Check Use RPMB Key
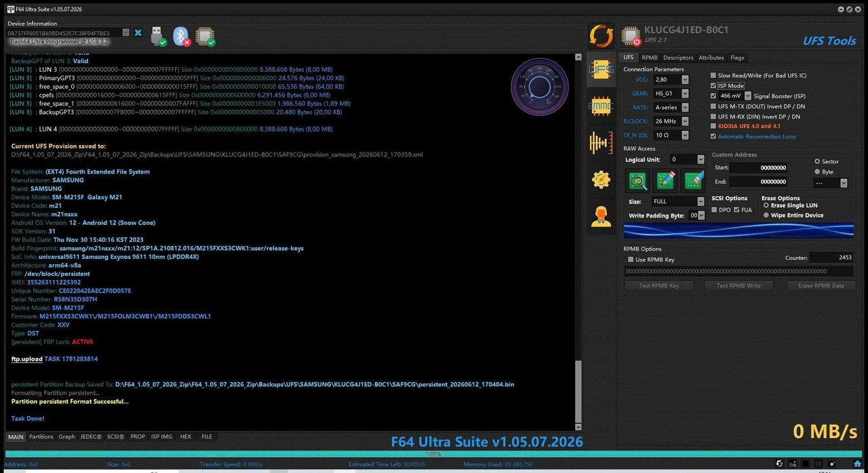 click(631, 260)
